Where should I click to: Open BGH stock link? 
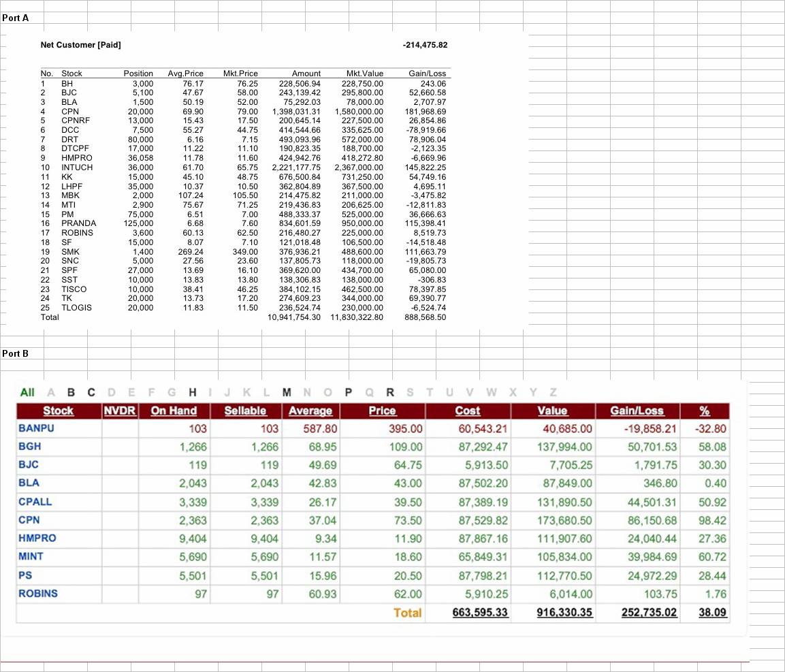(x=29, y=446)
